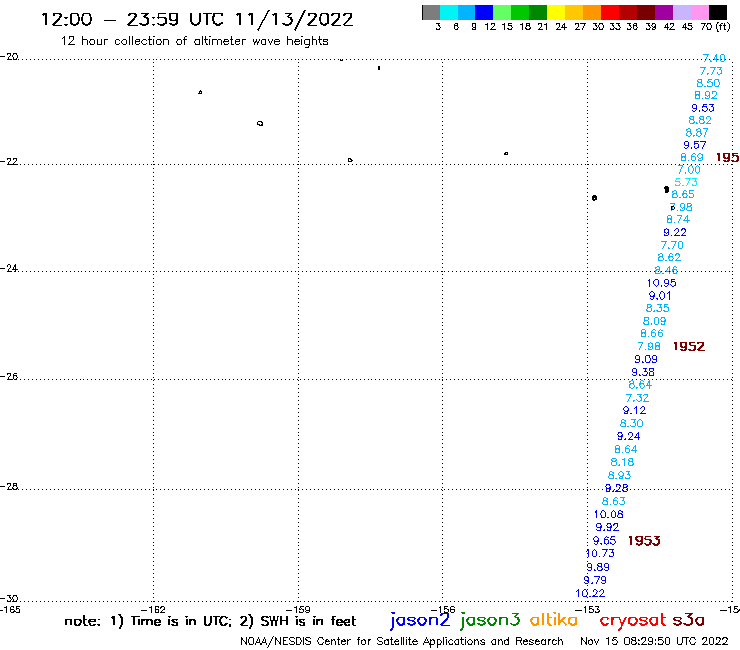740x650 pixels.
Task: Click the wave height value 9.22
Action: 675,232
